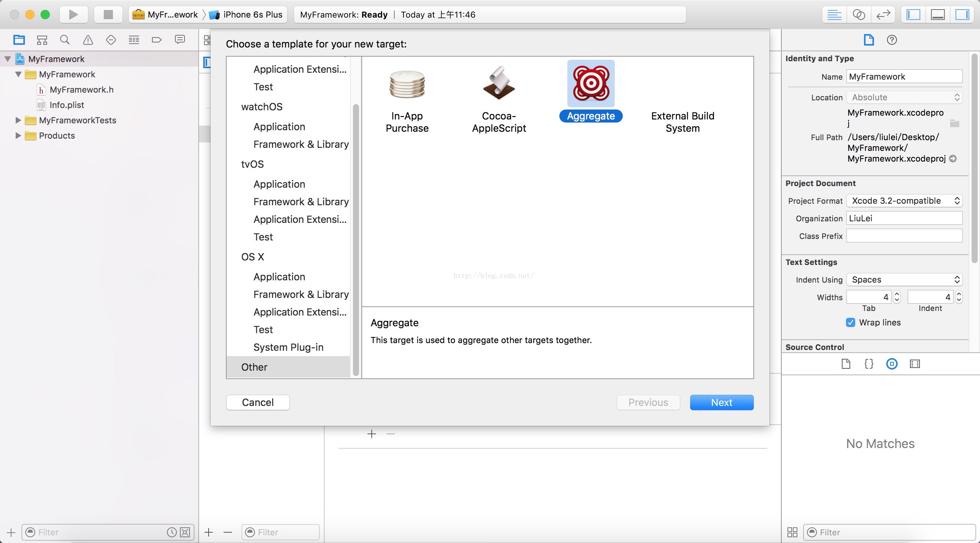
Task: Select the Media library icon
Action: pyautogui.click(x=915, y=364)
